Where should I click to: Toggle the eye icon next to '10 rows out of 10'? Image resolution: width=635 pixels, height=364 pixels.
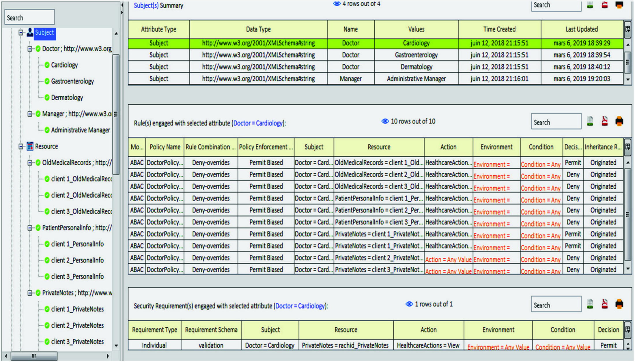385,121
